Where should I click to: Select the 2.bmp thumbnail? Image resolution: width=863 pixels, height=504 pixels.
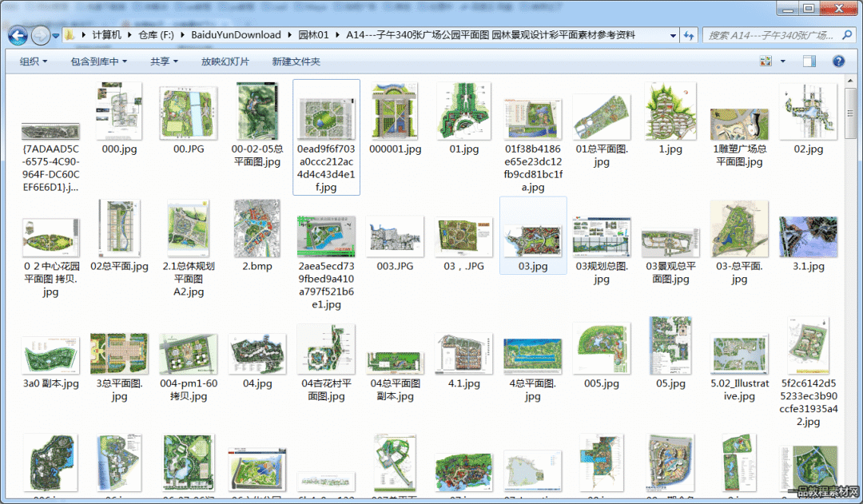[257, 228]
